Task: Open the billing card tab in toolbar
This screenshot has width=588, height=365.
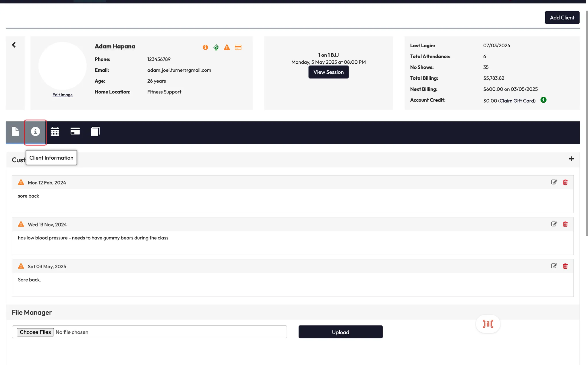Action: click(75, 131)
